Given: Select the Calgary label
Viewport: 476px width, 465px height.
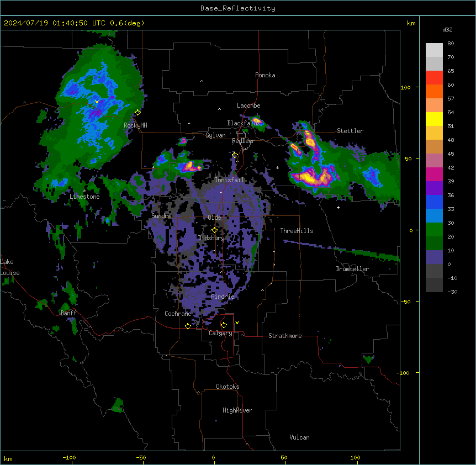Looking at the screenshot, I should (220, 333).
